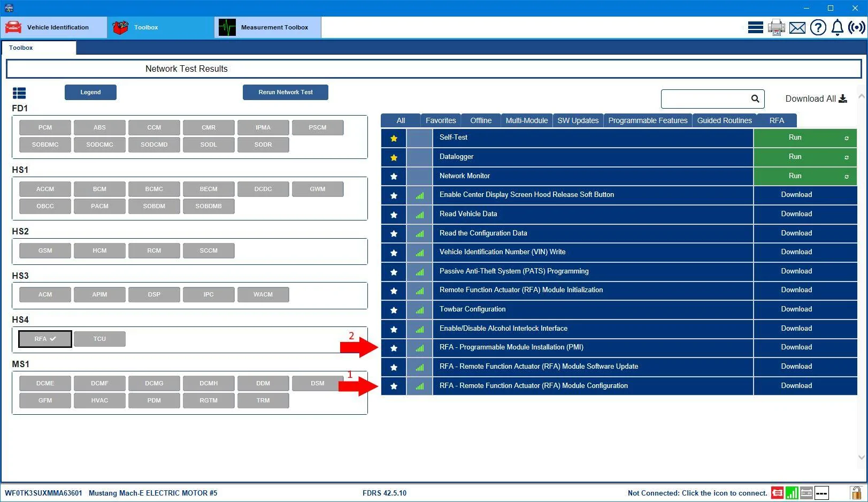Image resolution: width=868 pixels, height=502 pixels.
Task: Toggle the module list view icon
Action: tap(19, 93)
